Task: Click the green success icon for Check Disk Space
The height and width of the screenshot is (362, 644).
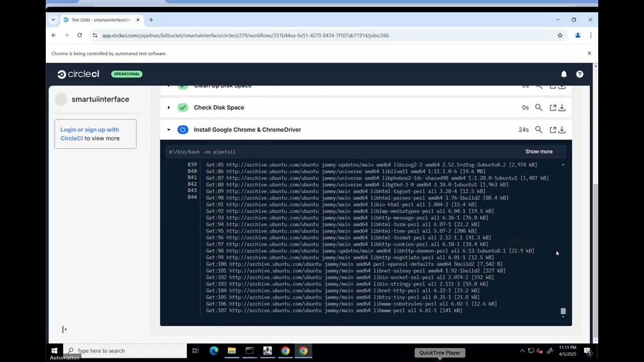Action: 183,108
